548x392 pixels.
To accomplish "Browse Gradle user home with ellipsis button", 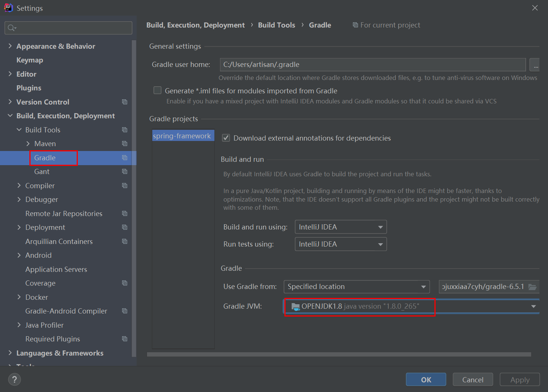I will 535,65.
